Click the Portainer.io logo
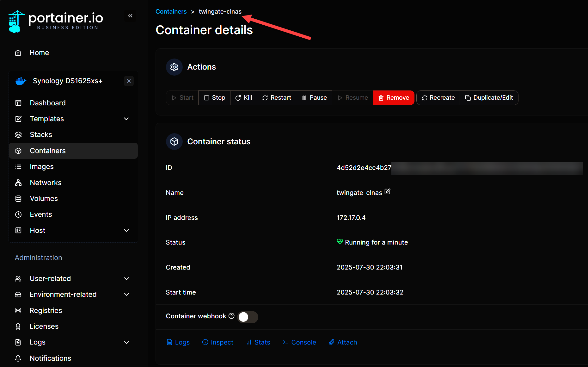588x367 pixels. click(x=56, y=21)
